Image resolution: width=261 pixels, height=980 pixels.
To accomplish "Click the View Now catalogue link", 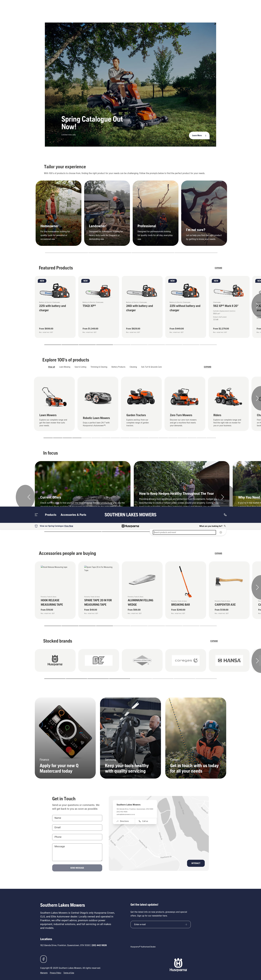I will [x=69, y=526].
